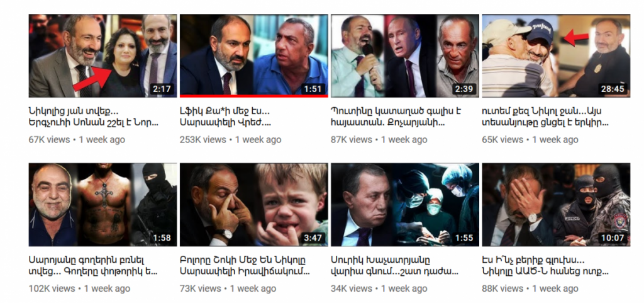Open the title 'Սարոյանը գողերին բռնել տվեց'
Screen dimensions: 644x303
(x=93, y=266)
